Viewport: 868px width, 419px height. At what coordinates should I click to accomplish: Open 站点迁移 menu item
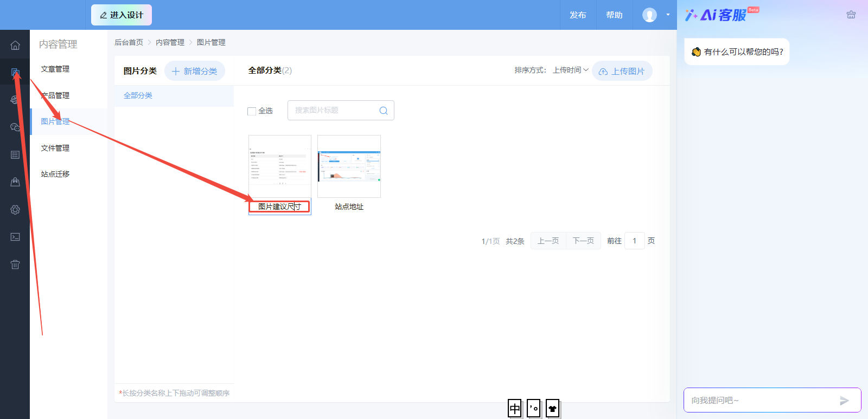click(x=55, y=174)
